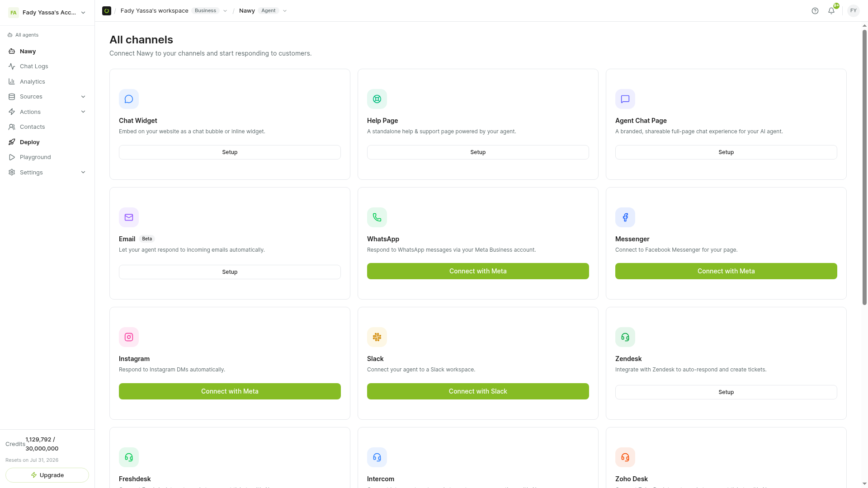868x488 pixels.
Task: Click the Chat Logs activity icon
Action: tap(12, 66)
